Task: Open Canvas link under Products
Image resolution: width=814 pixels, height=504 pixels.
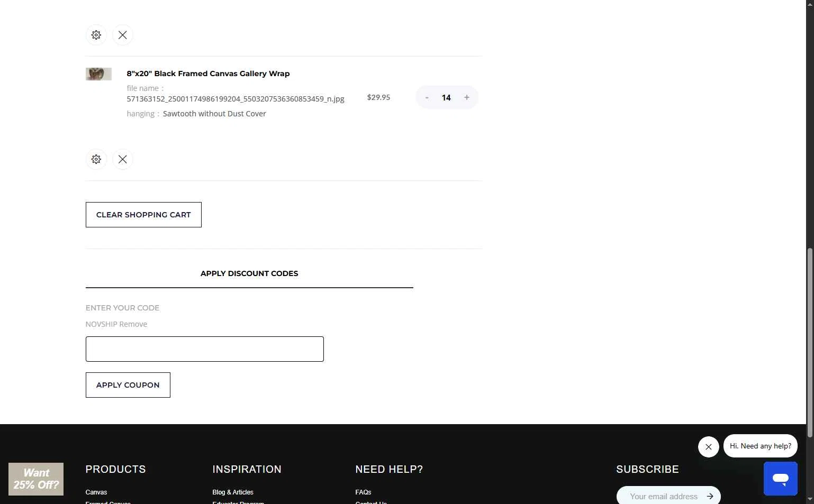Action: (x=96, y=492)
